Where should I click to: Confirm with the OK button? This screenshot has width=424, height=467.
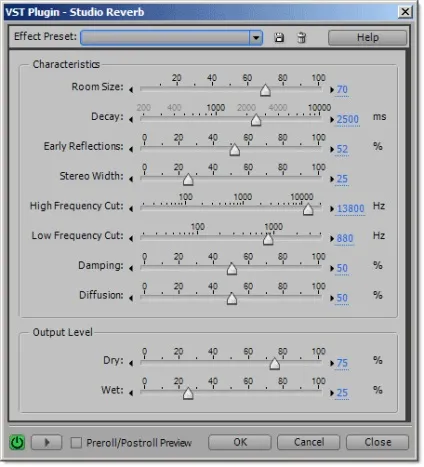pyautogui.click(x=240, y=442)
